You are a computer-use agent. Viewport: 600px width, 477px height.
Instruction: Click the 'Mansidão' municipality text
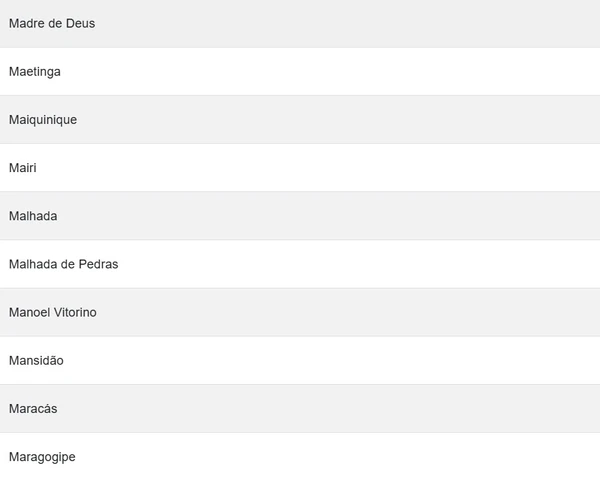coord(36,360)
